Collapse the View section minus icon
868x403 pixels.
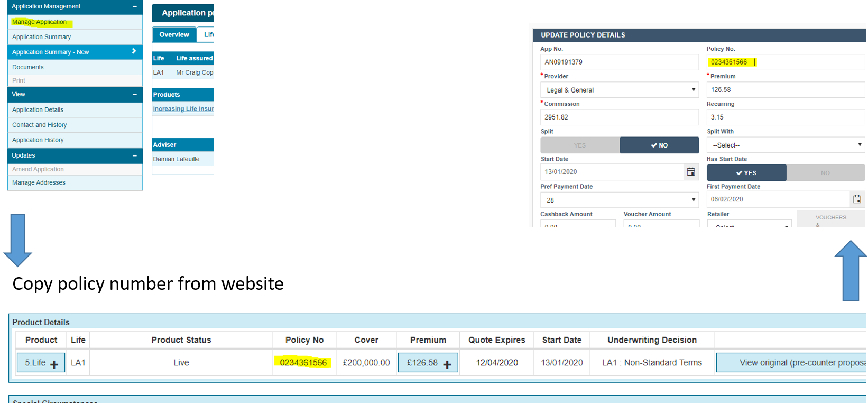[134, 95]
